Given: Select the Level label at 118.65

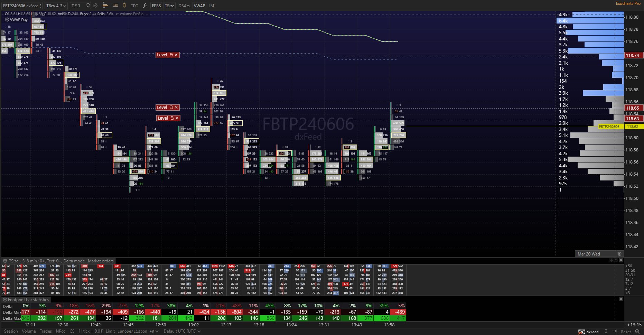Looking at the screenshot, I should click(162, 108).
